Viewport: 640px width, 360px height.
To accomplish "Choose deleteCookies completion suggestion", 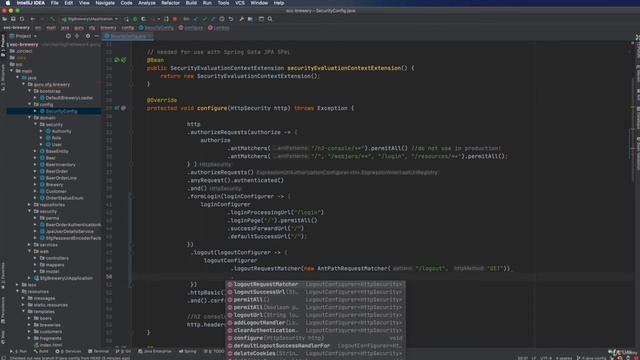I will click(316, 353).
